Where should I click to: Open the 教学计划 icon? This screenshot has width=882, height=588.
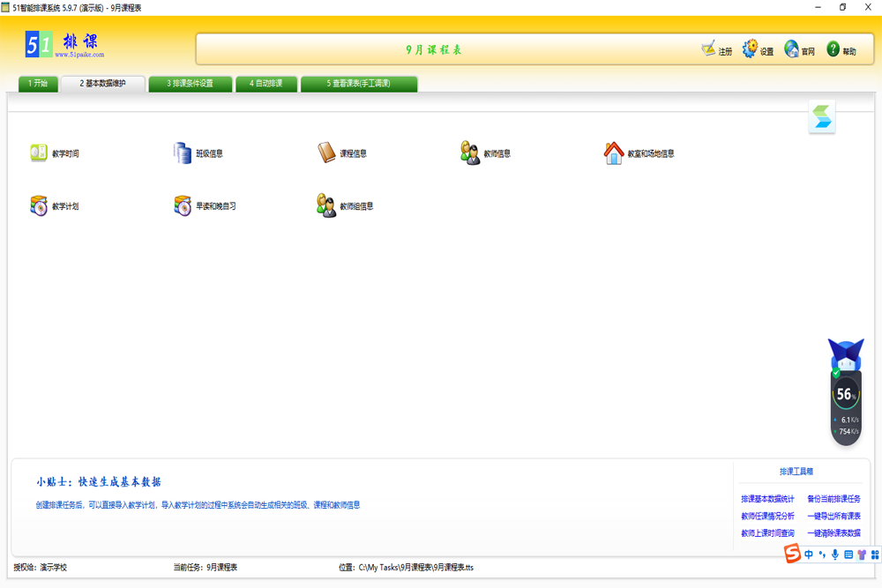[x=39, y=206]
